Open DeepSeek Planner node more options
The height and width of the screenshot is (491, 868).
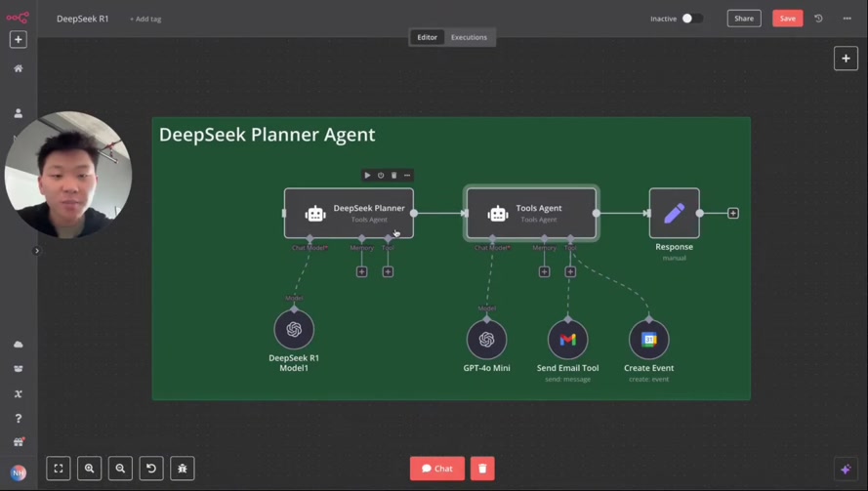click(407, 175)
